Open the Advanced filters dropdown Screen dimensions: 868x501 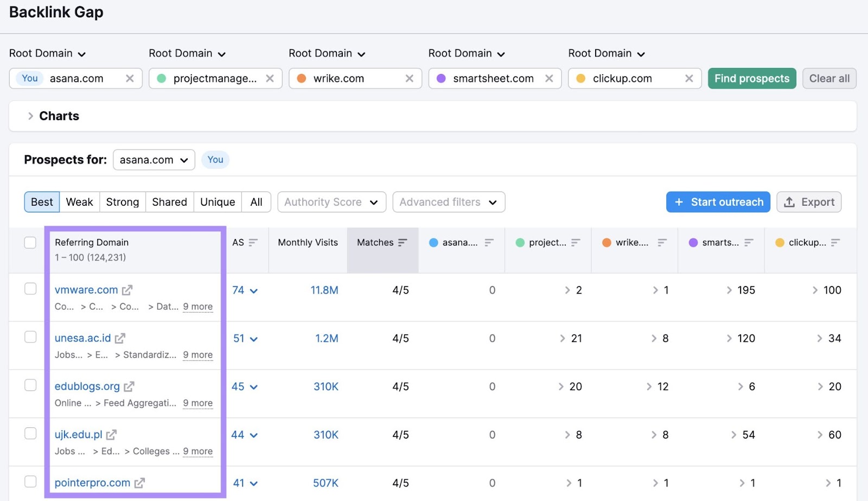pos(448,202)
